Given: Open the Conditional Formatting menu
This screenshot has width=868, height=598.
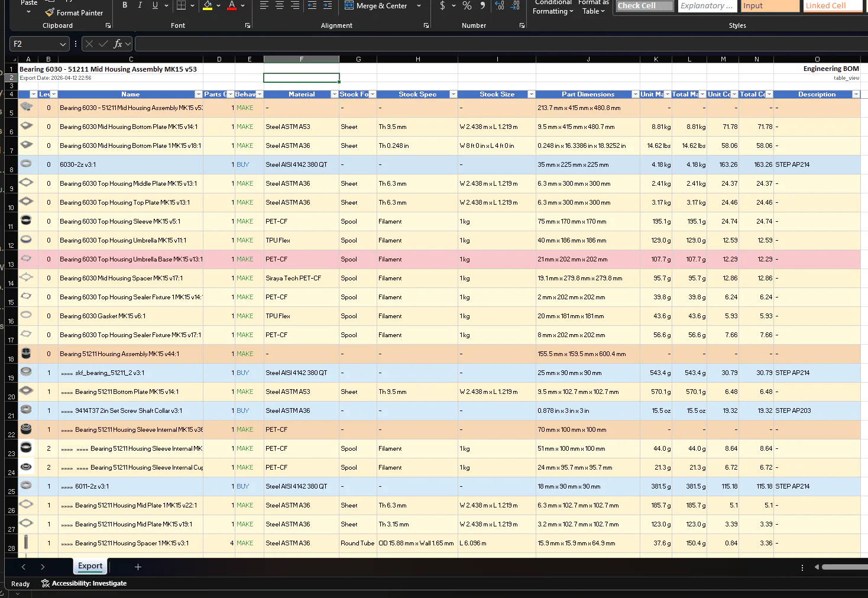Looking at the screenshot, I should click(x=553, y=7).
